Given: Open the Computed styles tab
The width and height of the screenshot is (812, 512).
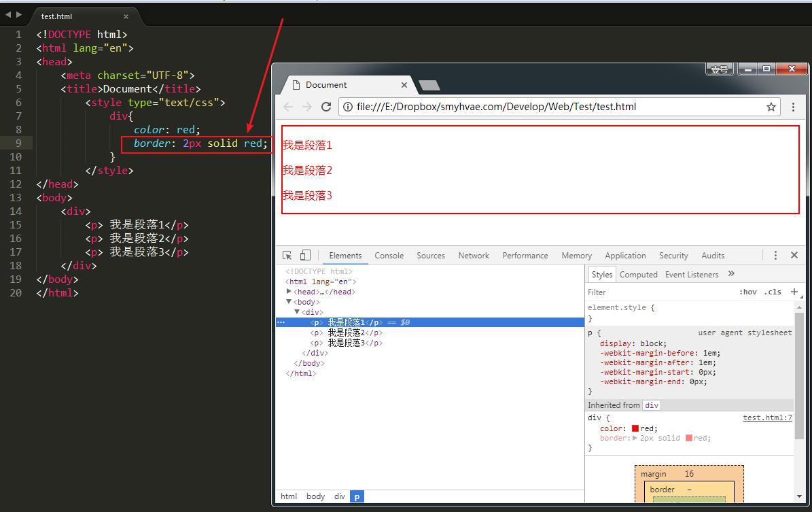Looking at the screenshot, I should coord(639,275).
